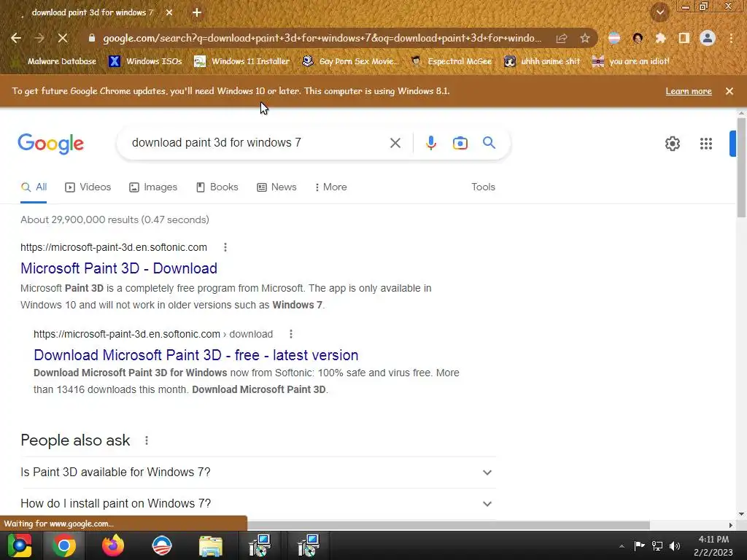Open the Espectral McGee bookmark
The height and width of the screenshot is (560, 747).
pos(451,61)
